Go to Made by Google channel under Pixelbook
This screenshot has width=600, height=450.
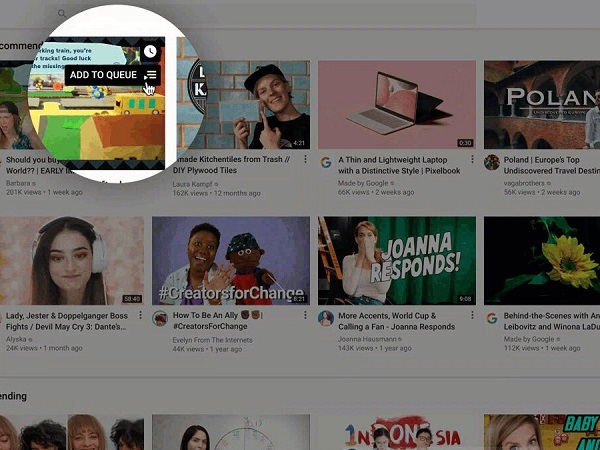pyautogui.click(x=363, y=183)
